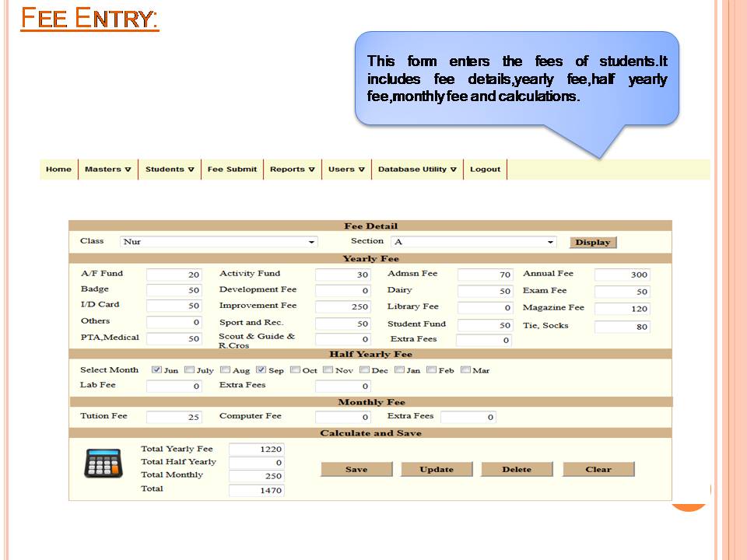Viewport: 747px width, 560px height.
Task: Open the Fee Submit page
Action: tap(232, 169)
